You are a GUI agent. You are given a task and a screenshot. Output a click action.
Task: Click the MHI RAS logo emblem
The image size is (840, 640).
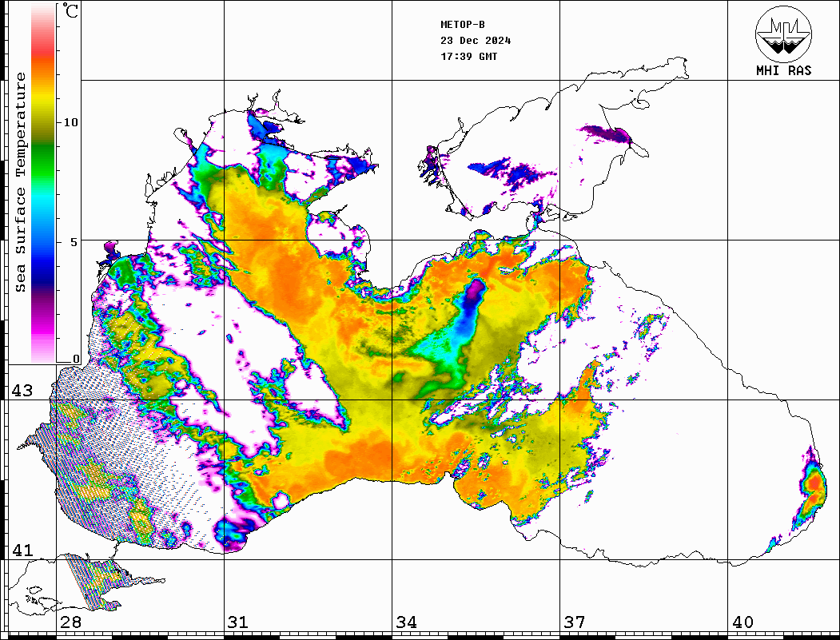coord(783,34)
